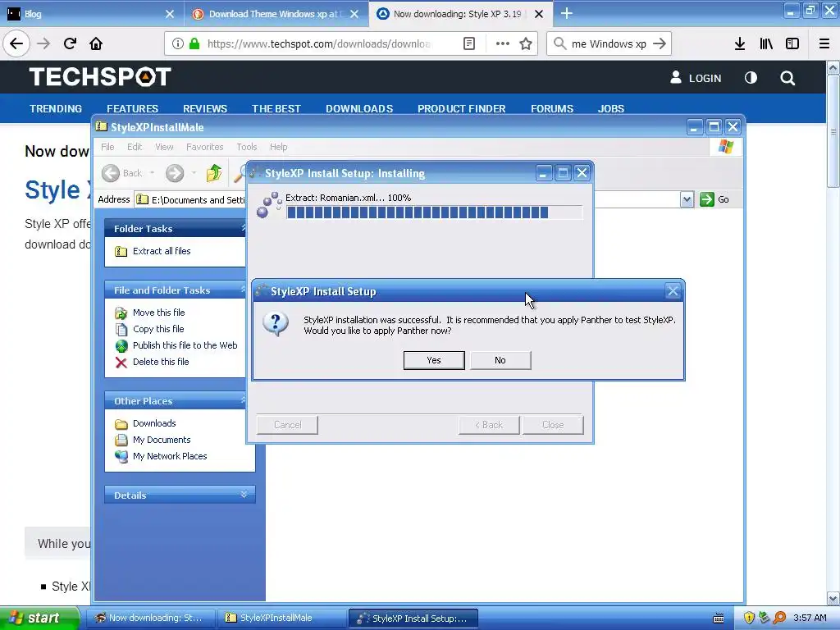
Task: Toggle TechSpot dark mode contrast icon
Action: click(751, 78)
